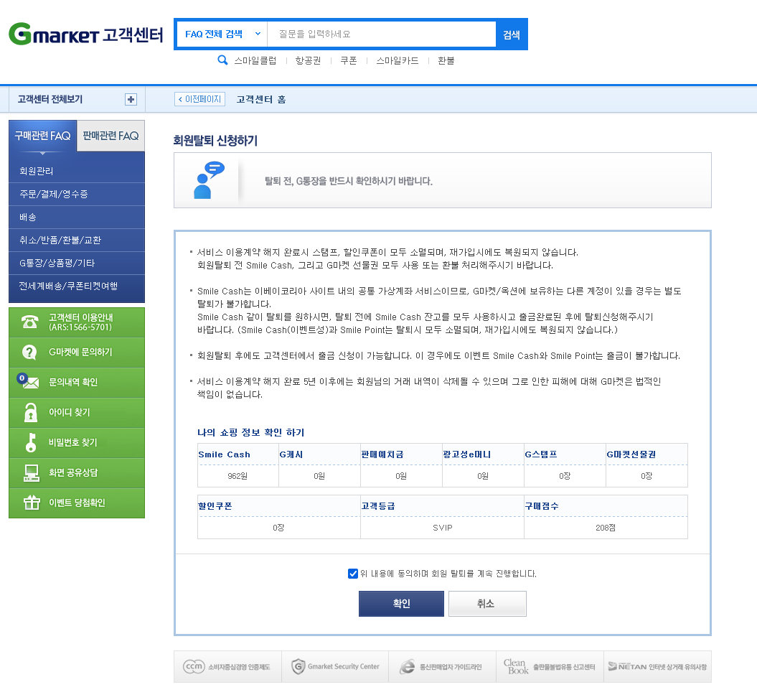Open the 통신판매업자 가이드라인 badge
This screenshot has height=700, width=757.
[x=442, y=667]
